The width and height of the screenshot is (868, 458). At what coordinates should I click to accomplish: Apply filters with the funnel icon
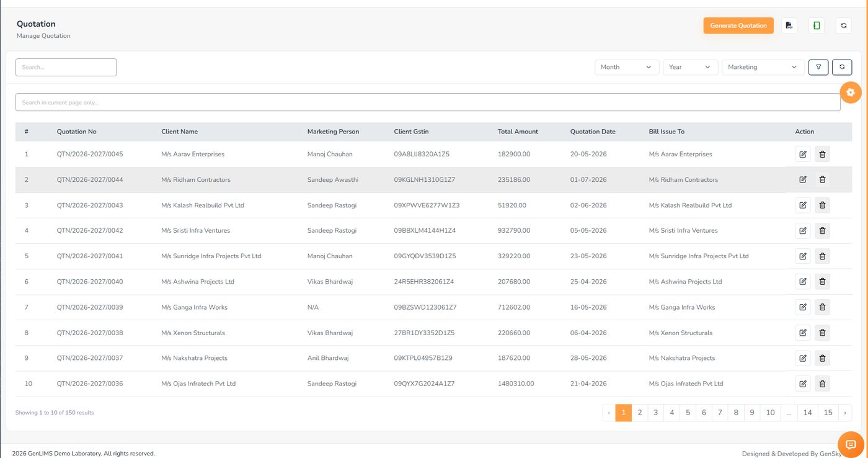[818, 67]
